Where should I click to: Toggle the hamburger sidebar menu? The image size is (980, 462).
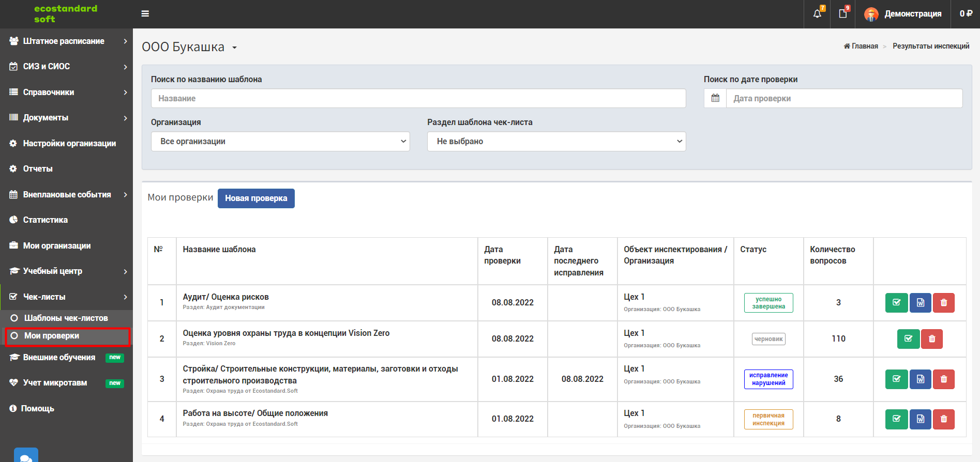[x=145, y=14]
